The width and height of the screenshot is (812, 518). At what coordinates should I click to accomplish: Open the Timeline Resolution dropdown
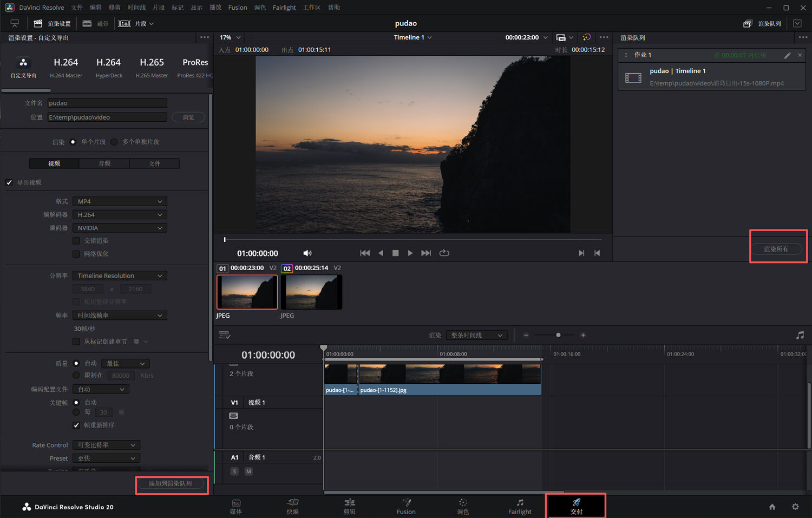click(x=120, y=276)
